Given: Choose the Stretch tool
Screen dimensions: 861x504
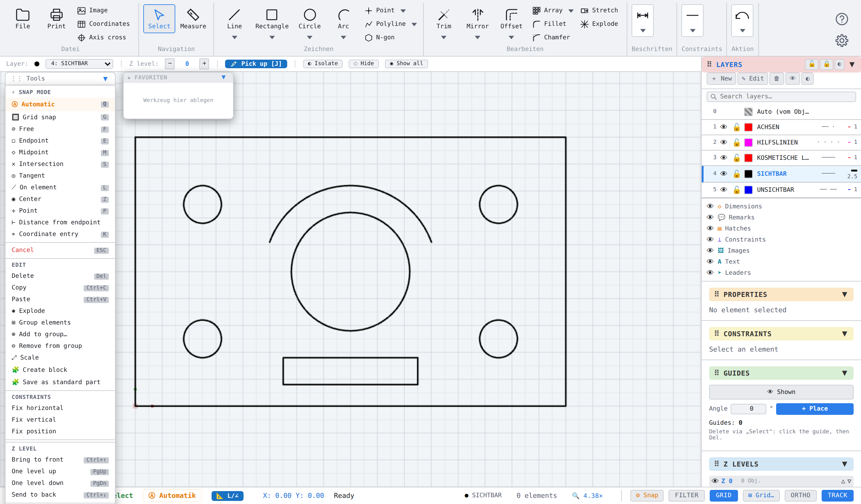Looking at the screenshot, I should [600, 10].
